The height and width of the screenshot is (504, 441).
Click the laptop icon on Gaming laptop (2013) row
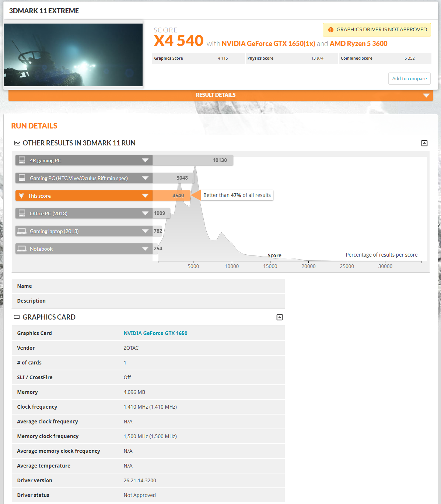pos(22,231)
